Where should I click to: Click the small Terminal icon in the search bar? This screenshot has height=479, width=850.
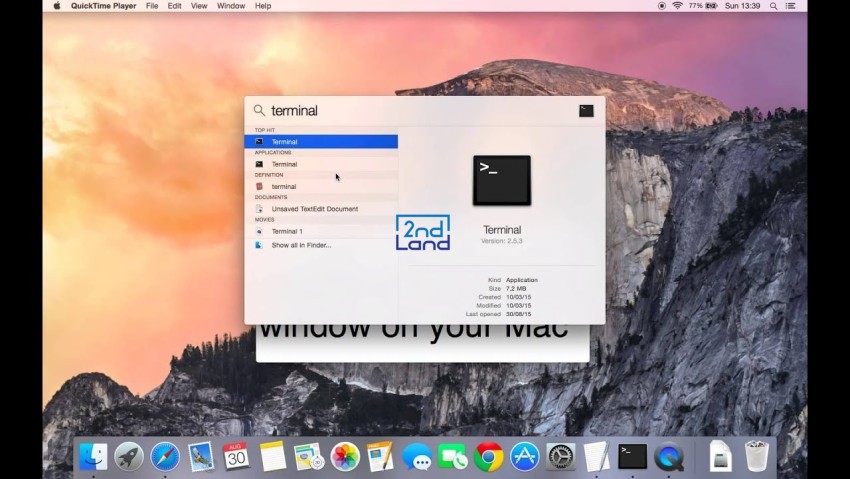[586, 111]
